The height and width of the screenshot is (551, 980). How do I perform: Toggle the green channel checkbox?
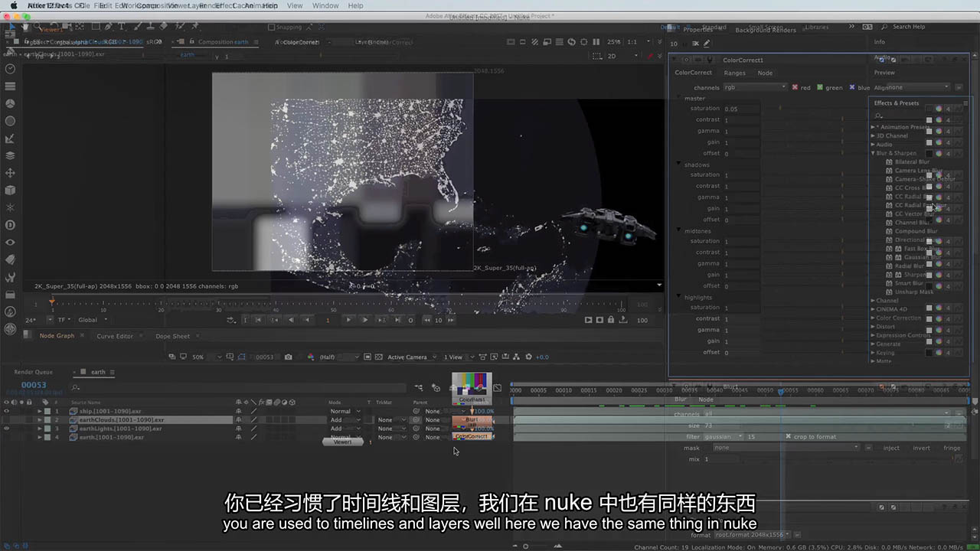click(820, 87)
